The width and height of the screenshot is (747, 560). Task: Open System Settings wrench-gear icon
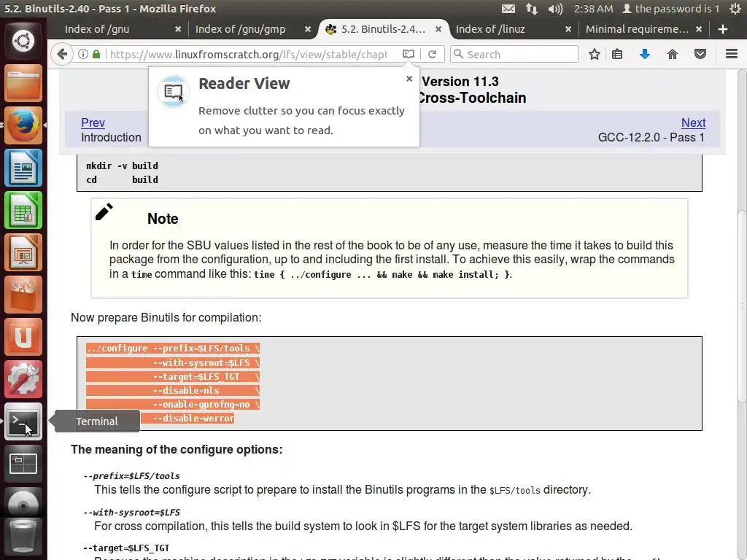click(23, 379)
